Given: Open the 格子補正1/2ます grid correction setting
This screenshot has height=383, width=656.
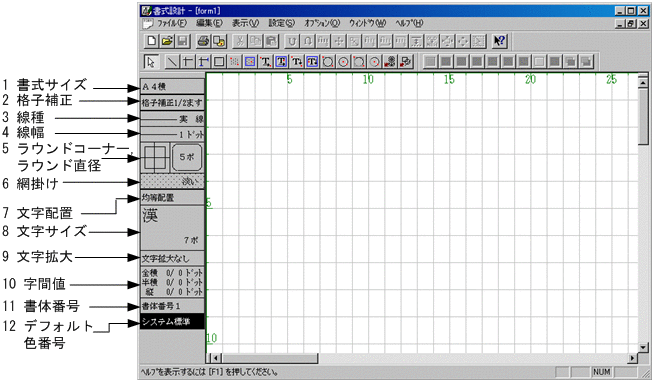Looking at the screenshot, I should [x=172, y=103].
